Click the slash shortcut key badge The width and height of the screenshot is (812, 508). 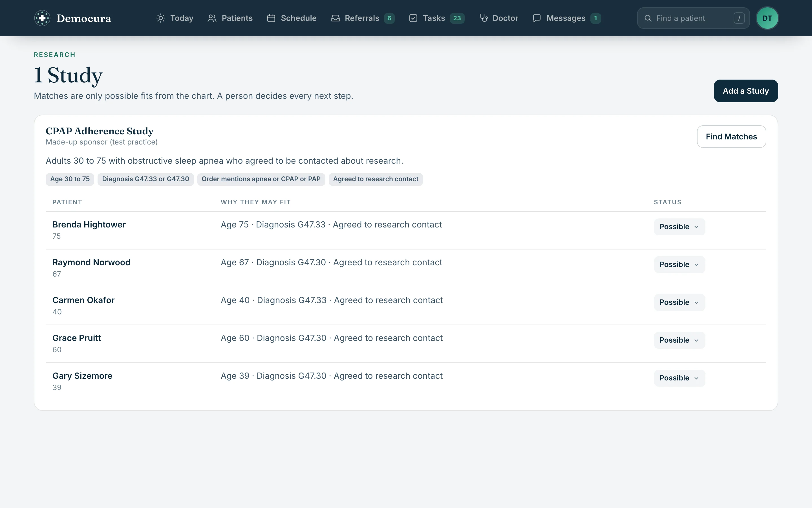point(739,18)
